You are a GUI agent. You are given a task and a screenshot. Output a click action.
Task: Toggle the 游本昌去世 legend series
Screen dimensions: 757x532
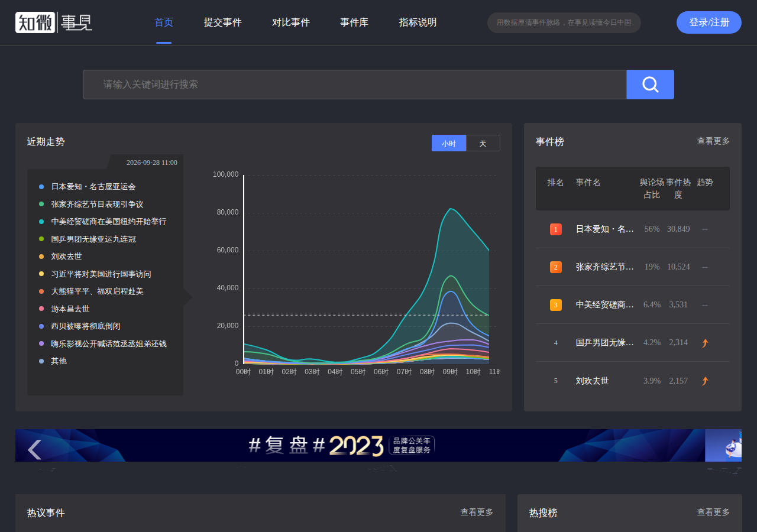tap(64, 309)
